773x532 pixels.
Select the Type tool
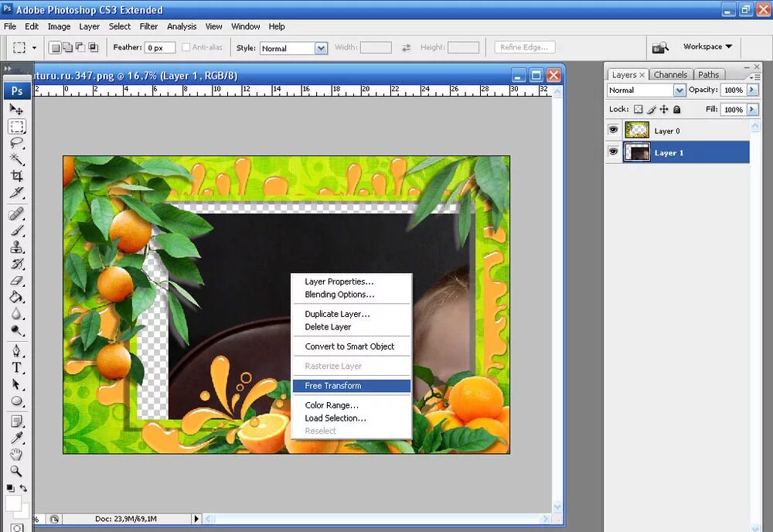pyautogui.click(x=16, y=368)
